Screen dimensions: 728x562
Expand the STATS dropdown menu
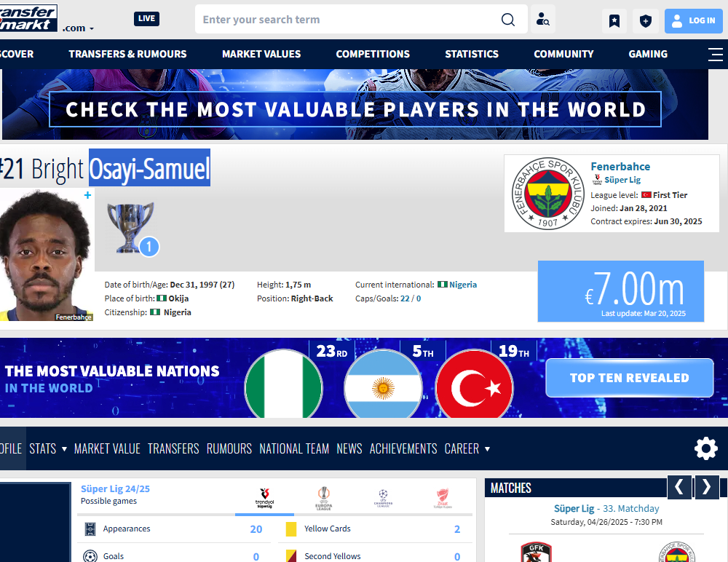(48, 448)
